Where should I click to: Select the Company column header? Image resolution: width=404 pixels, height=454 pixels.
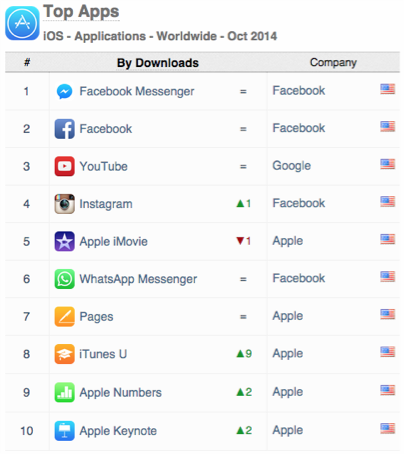(x=333, y=62)
